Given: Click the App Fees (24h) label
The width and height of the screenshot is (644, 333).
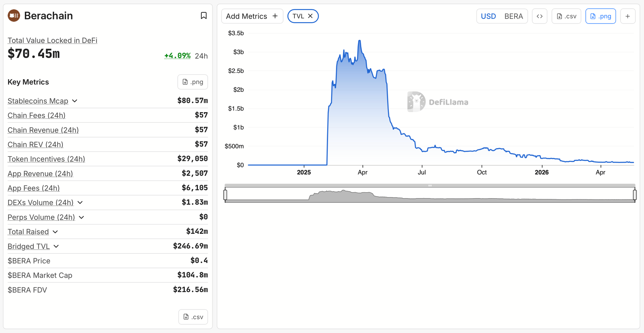Looking at the screenshot, I should (33, 188).
